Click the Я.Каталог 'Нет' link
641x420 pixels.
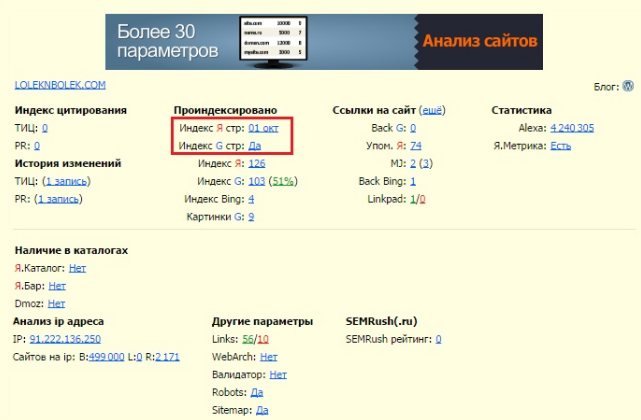[77, 269]
